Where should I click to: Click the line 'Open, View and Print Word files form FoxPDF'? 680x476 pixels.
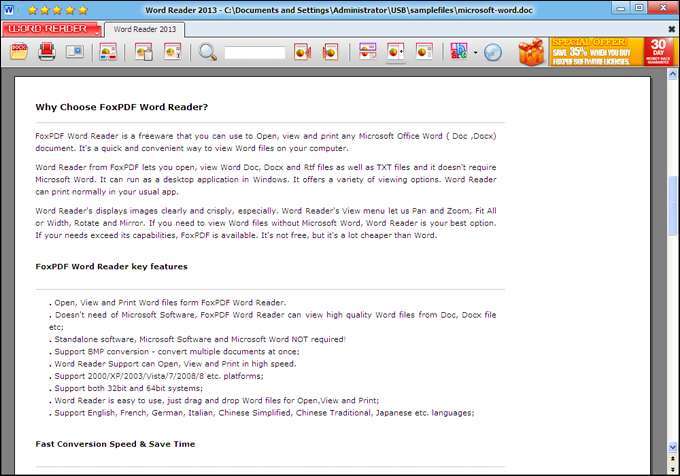(168, 303)
